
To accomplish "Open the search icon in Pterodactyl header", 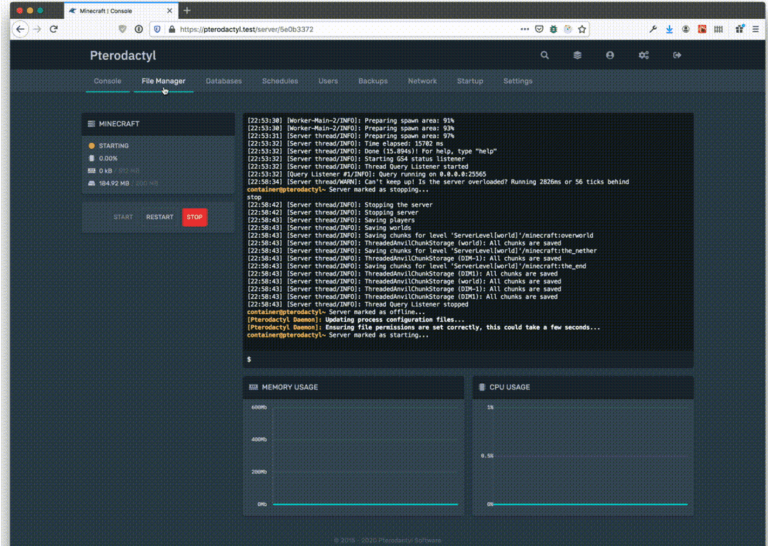I will (544, 55).
